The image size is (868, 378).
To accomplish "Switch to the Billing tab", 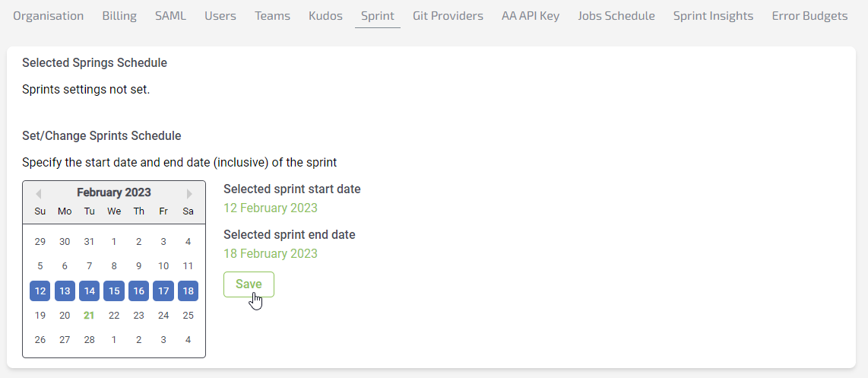I will 119,16.
